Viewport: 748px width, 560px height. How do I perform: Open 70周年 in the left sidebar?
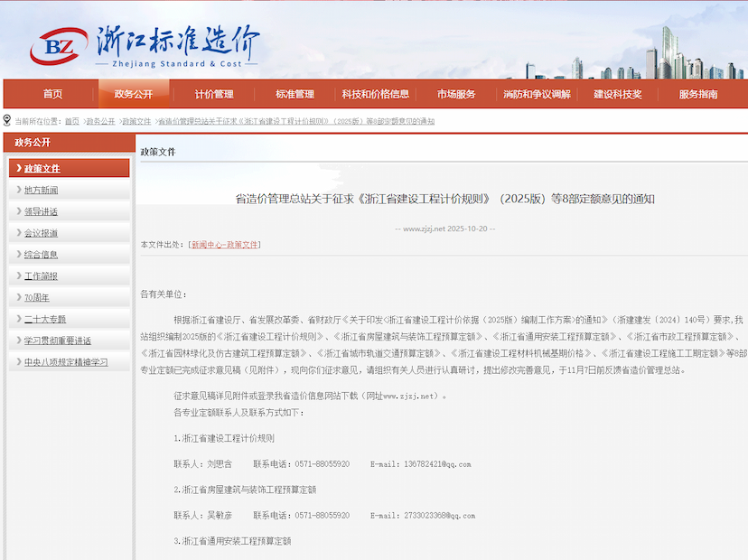point(36,297)
